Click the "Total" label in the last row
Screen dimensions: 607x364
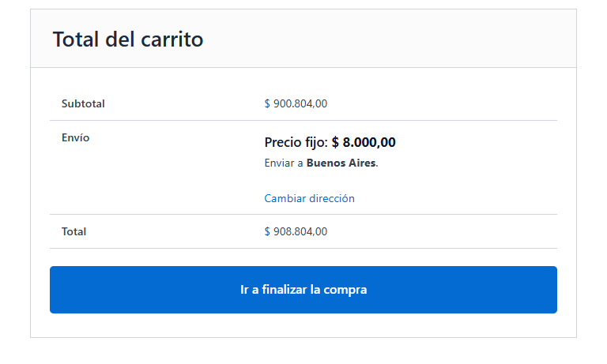[x=74, y=231]
